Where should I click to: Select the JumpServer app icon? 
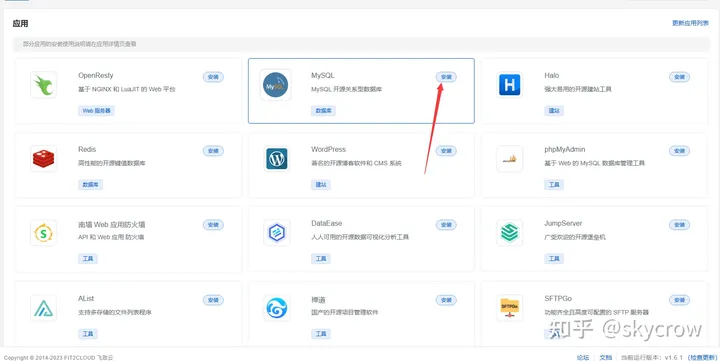pos(510,233)
